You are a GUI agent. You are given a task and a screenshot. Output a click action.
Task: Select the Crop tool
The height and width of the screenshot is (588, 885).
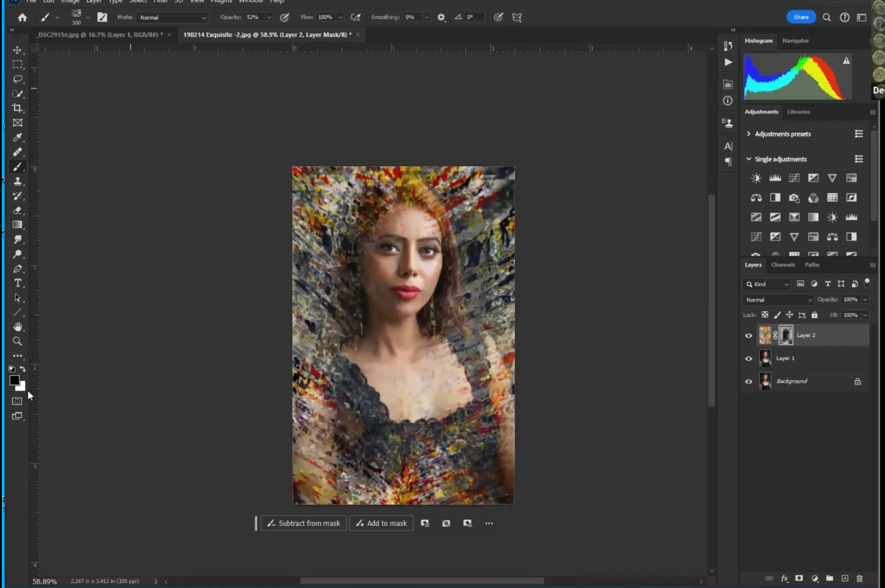17,108
